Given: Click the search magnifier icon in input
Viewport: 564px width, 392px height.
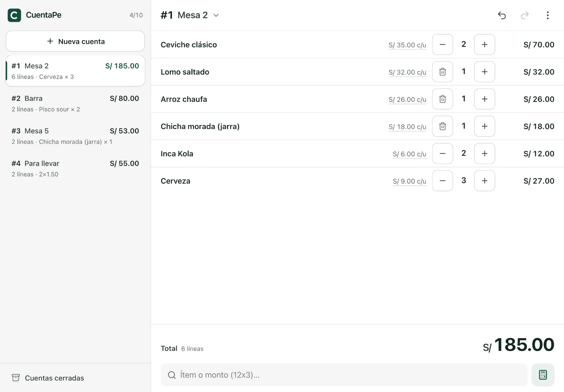Looking at the screenshot, I should (172, 375).
